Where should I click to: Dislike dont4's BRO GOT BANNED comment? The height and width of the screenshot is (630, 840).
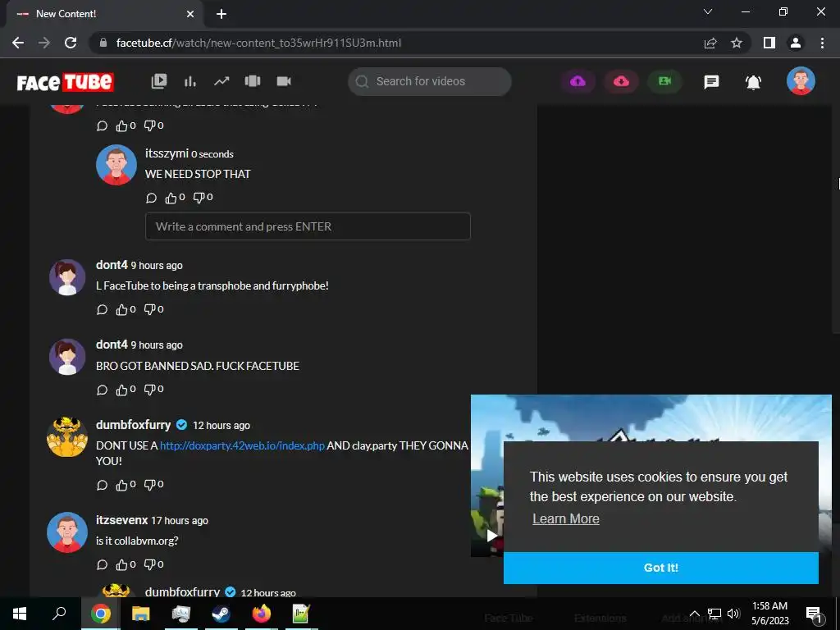click(149, 390)
